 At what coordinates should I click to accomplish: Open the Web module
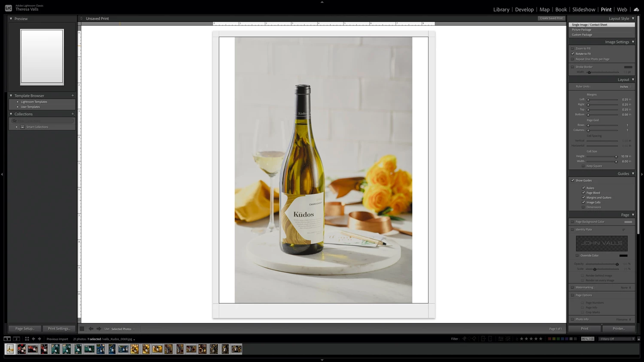tap(622, 9)
